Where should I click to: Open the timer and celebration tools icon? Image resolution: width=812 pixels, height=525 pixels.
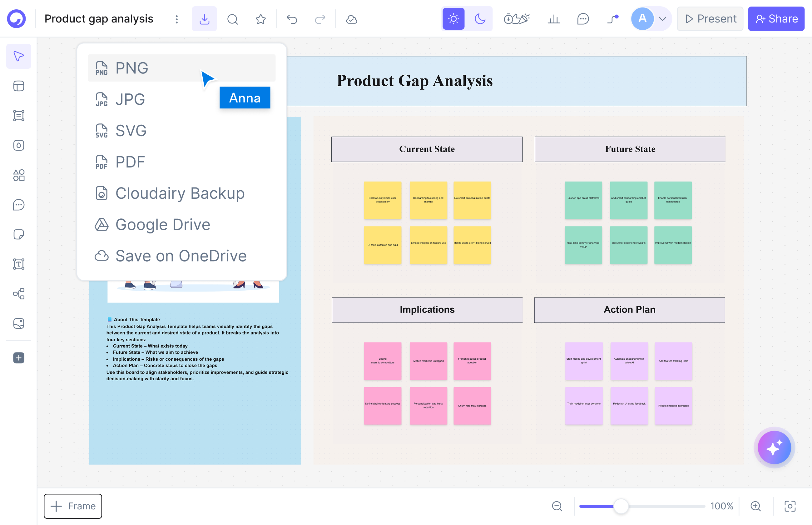(517, 19)
